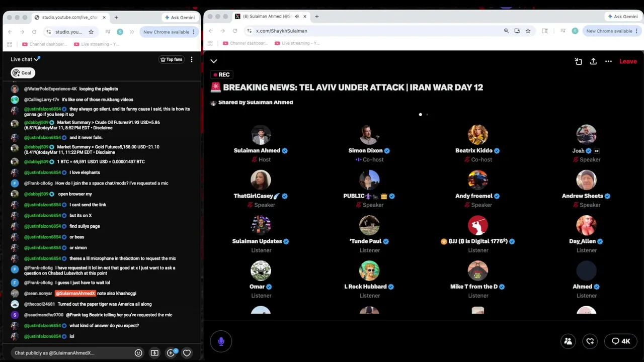Screen dimensions: 644x362
Task: Switch to Top fans view
Action: [171, 59]
